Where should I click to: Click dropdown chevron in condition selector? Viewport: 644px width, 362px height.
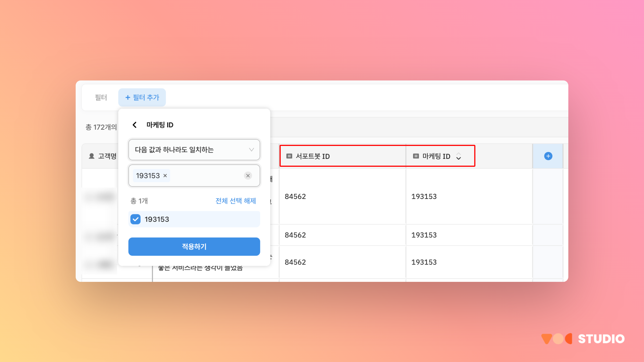coord(251,150)
